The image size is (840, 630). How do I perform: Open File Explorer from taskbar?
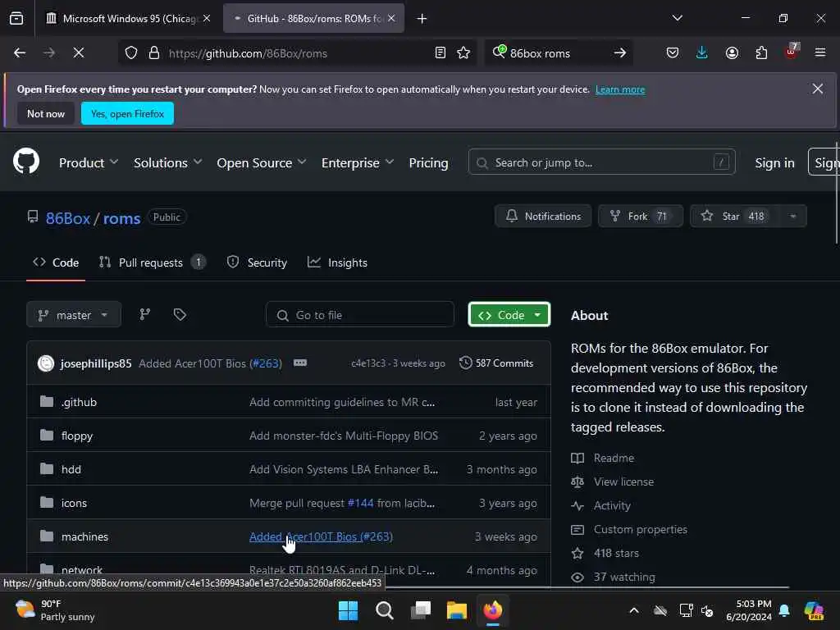457,610
